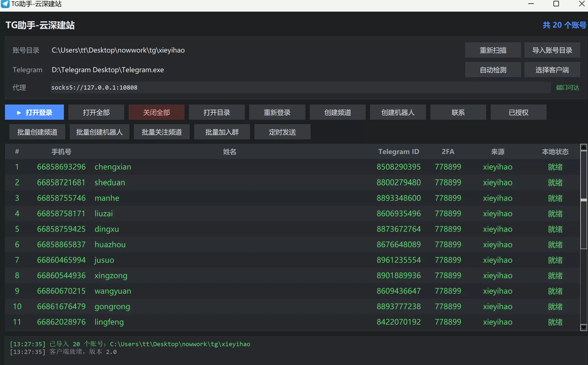Sort by the Telegram ID column header

click(399, 152)
